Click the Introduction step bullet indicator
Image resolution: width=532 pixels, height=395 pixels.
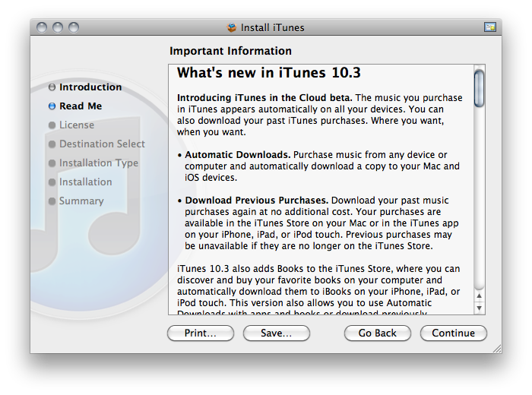coord(52,87)
